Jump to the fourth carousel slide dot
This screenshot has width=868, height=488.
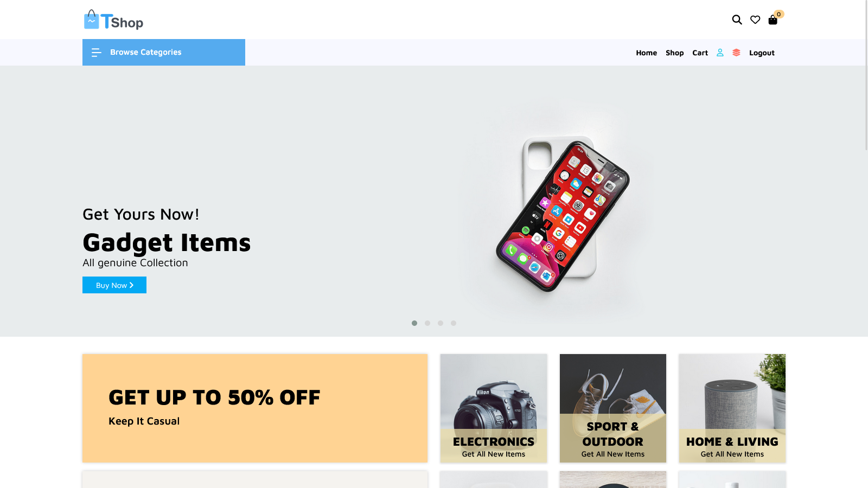[x=454, y=323]
